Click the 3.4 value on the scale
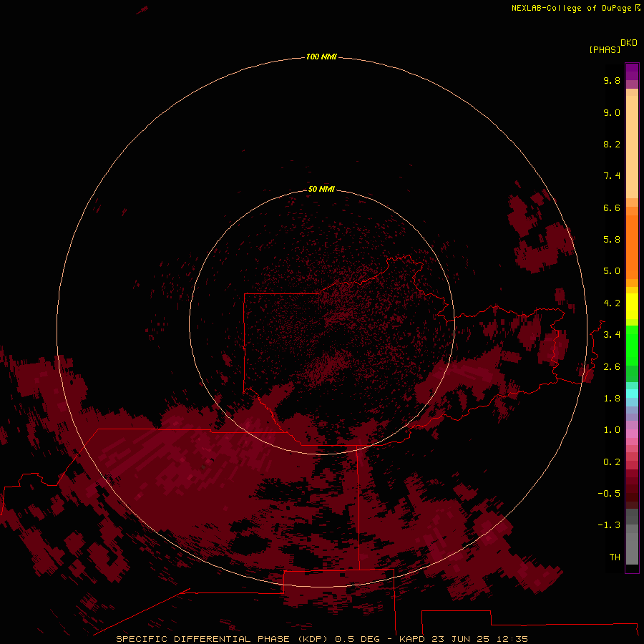The height and width of the screenshot is (644, 644). click(612, 335)
